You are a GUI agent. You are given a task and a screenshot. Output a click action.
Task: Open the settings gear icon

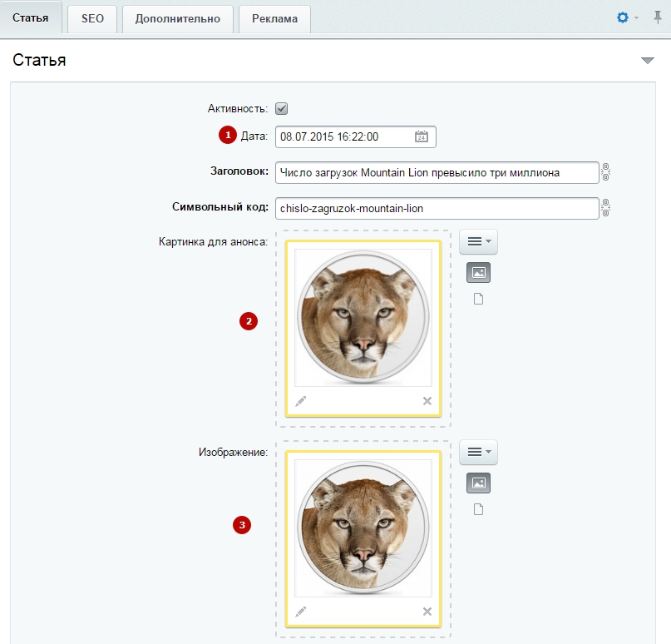623,17
